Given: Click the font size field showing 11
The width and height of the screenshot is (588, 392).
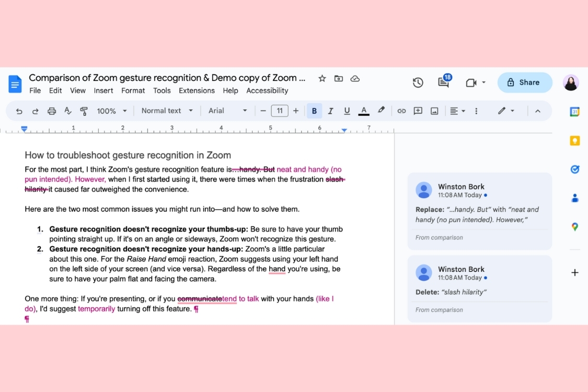Looking at the screenshot, I should [280, 111].
